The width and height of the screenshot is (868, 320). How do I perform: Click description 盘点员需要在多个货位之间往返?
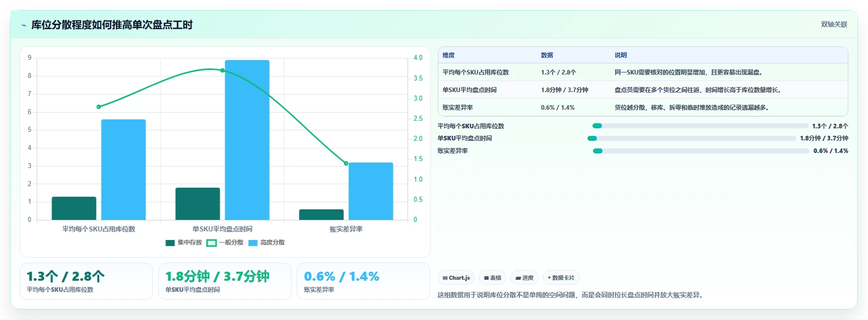[699, 90]
